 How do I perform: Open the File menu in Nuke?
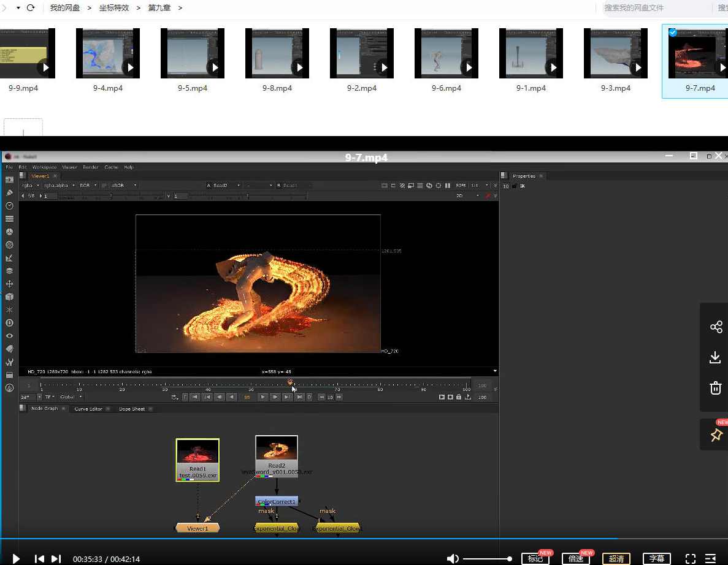pyautogui.click(x=9, y=167)
